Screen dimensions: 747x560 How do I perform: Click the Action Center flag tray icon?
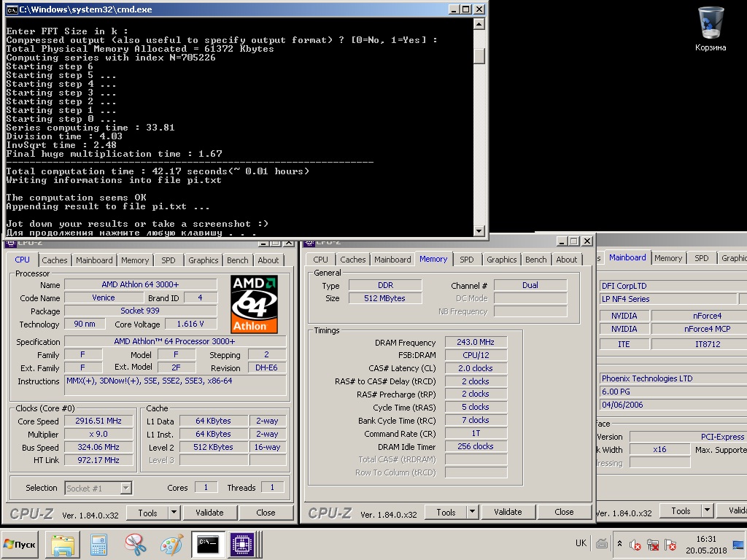pyautogui.click(x=670, y=544)
